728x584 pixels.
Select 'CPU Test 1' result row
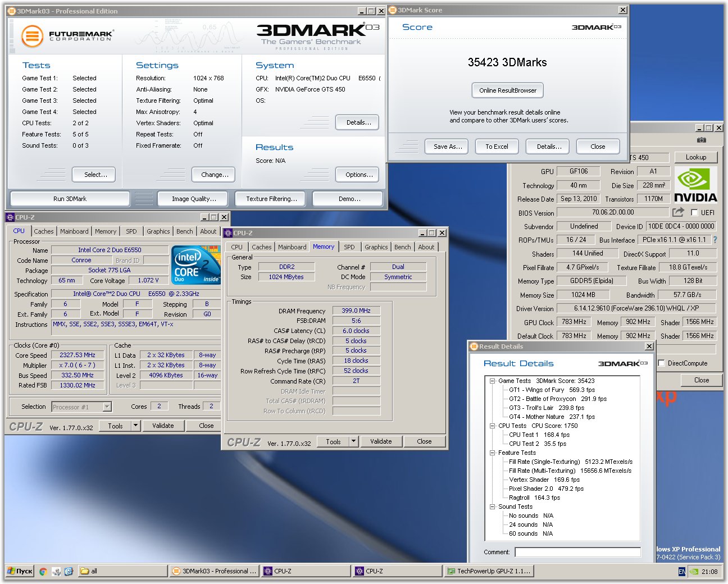pyautogui.click(x=539, y=435)
